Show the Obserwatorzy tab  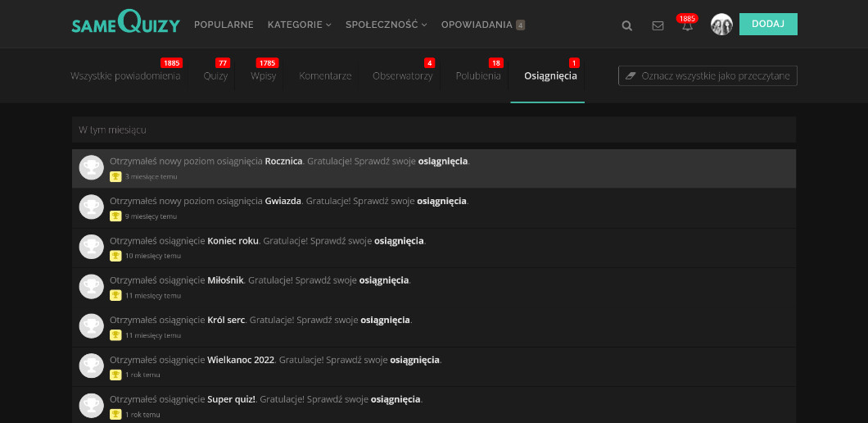[402, 76]
